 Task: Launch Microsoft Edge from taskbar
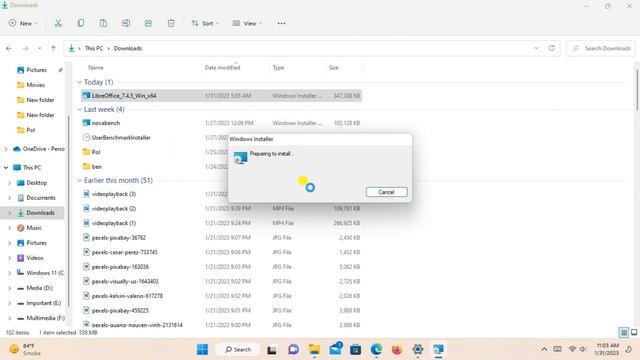coord(376,350)
